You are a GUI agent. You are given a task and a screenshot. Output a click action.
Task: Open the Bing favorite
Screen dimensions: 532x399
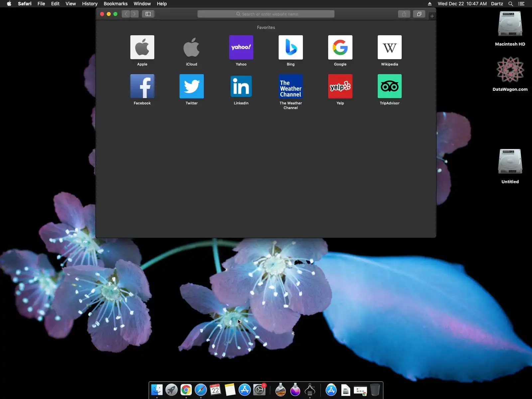pos(291,47)
